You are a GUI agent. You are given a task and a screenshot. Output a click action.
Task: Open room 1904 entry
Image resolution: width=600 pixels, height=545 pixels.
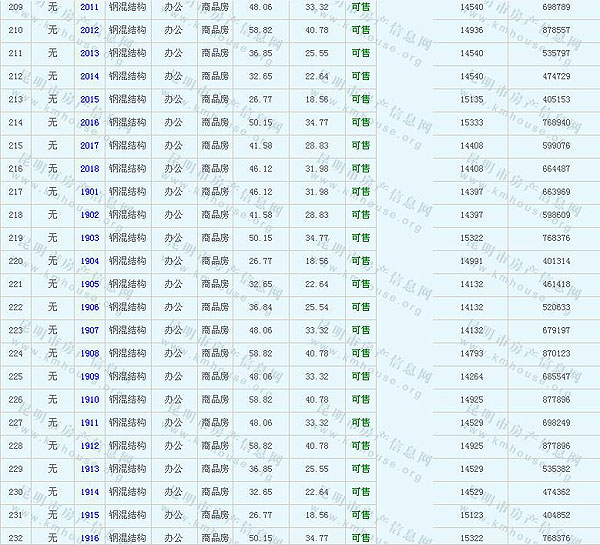pos(89,261)
